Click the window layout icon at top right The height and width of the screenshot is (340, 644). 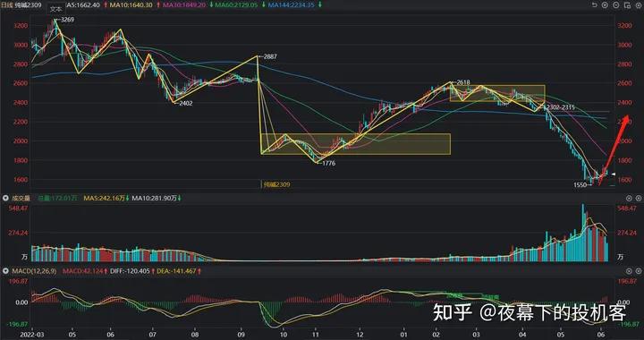pyautogui.click(x=627, y=5)
